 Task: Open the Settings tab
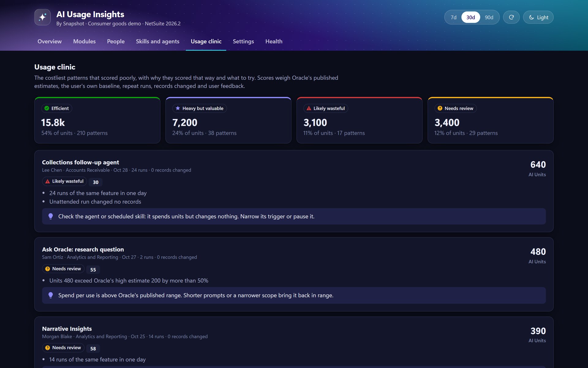click(x=243, y=41)
